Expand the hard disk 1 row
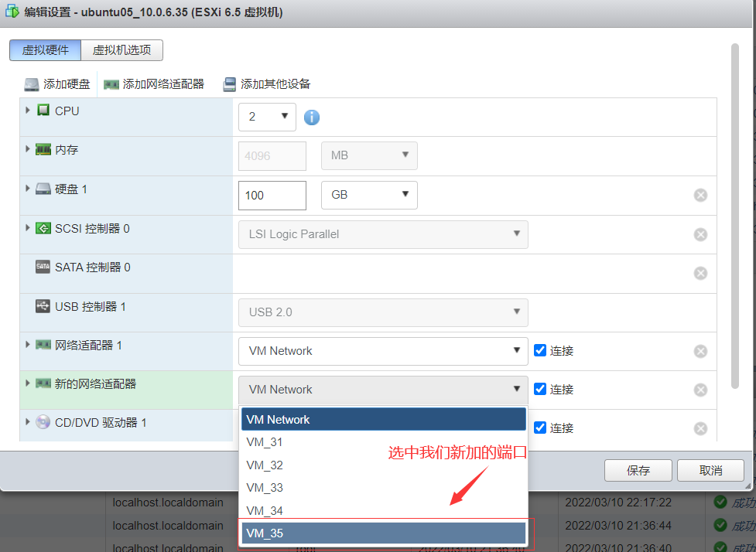Image resolution: width=756 pixels, height=552 pixels. tap(28, 189)
